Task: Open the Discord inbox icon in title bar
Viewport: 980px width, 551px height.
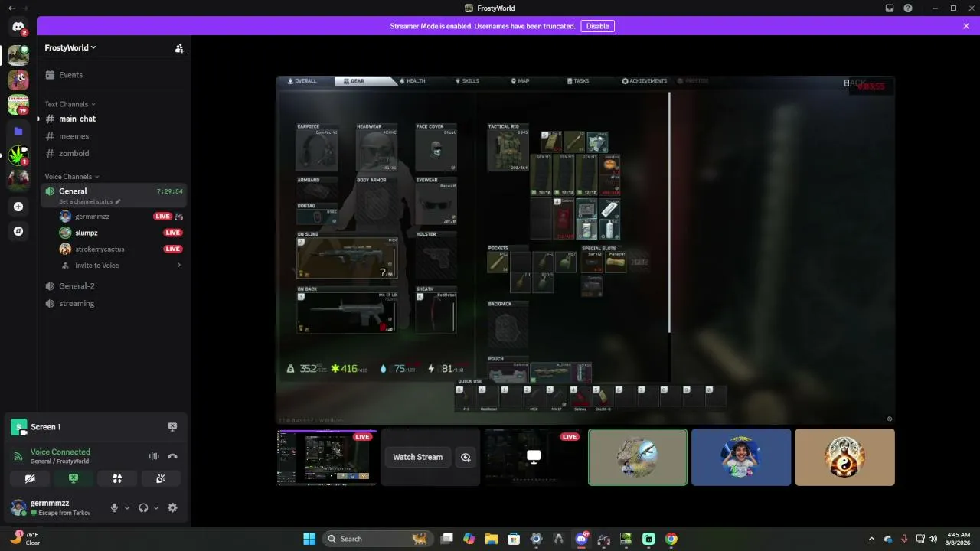Action: [x=890, y=8]
